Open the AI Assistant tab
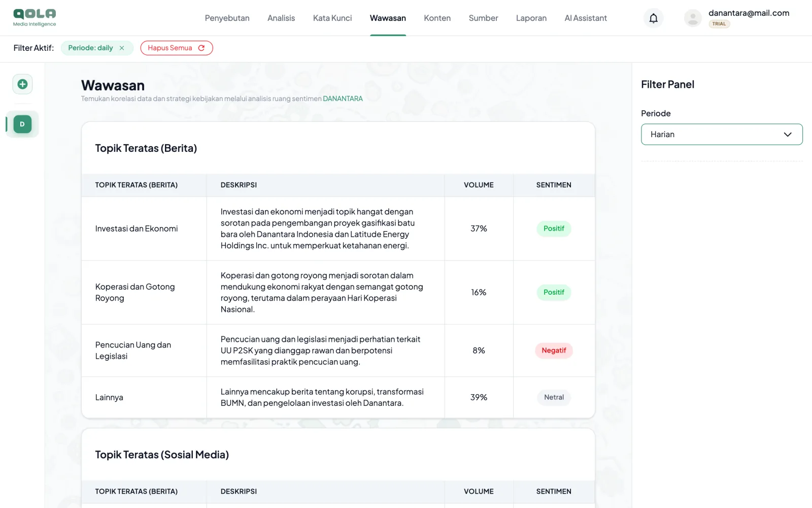 coord(586,18)
